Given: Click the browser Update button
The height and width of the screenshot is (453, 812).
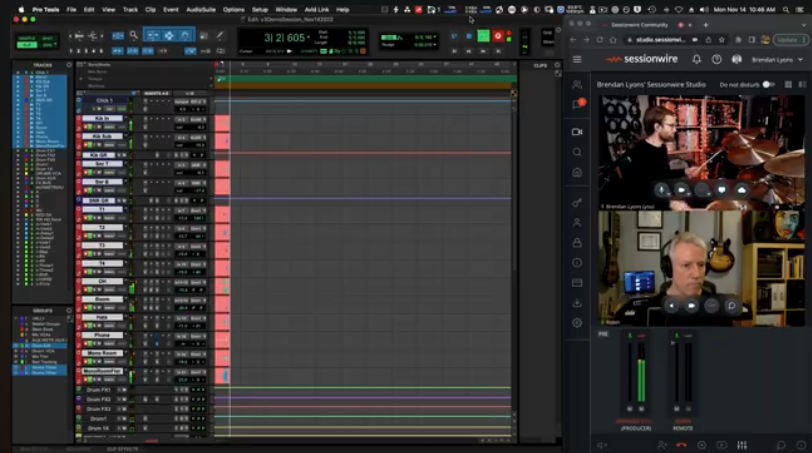Looking at the screenshot, I should [789, 39].
